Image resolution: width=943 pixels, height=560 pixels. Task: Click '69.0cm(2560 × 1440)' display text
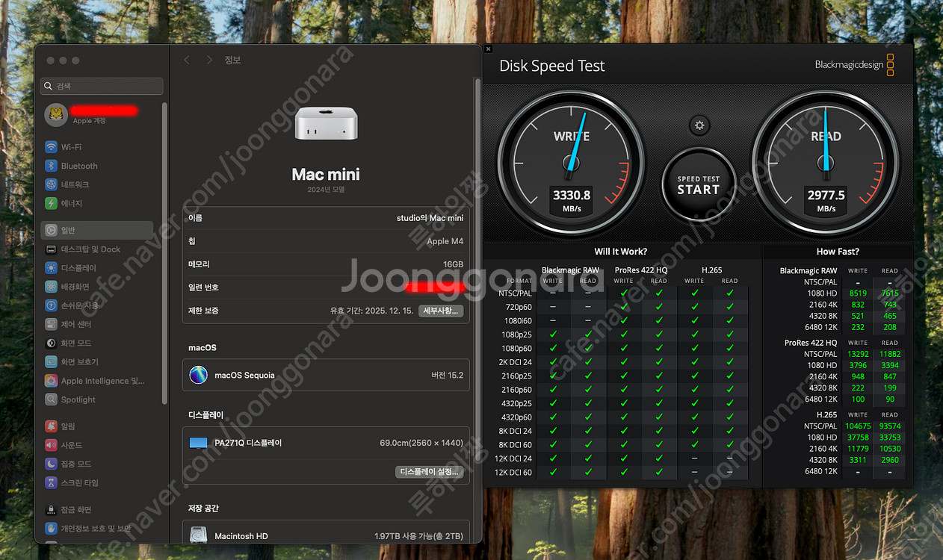[x=421, y=443]
